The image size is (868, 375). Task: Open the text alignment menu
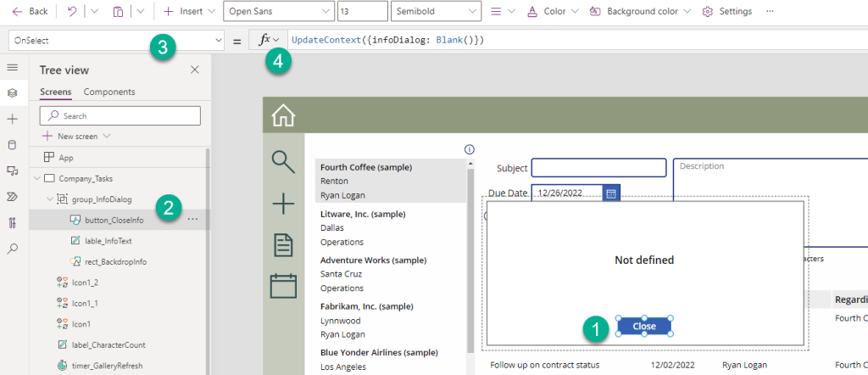click(504, 11)
